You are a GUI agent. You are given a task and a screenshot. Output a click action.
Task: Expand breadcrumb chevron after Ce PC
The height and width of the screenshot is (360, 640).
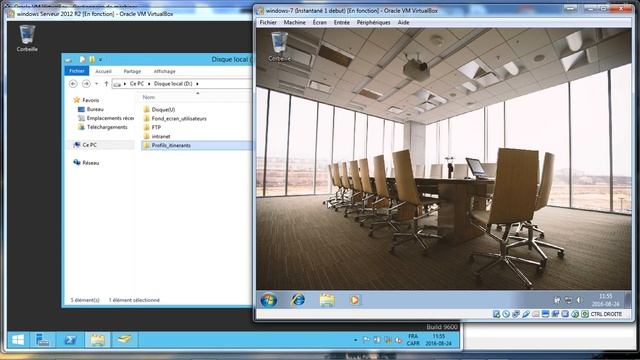pos(149,84)
